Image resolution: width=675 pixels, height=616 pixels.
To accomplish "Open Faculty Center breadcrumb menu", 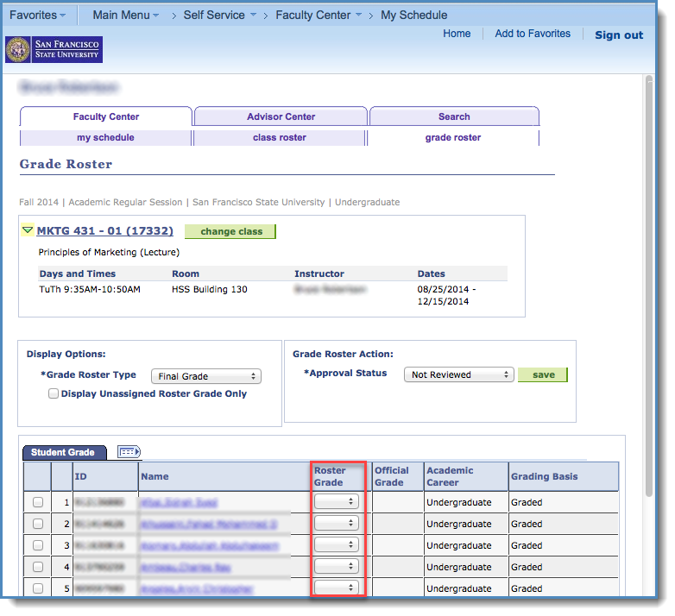I will coord(319,15).
